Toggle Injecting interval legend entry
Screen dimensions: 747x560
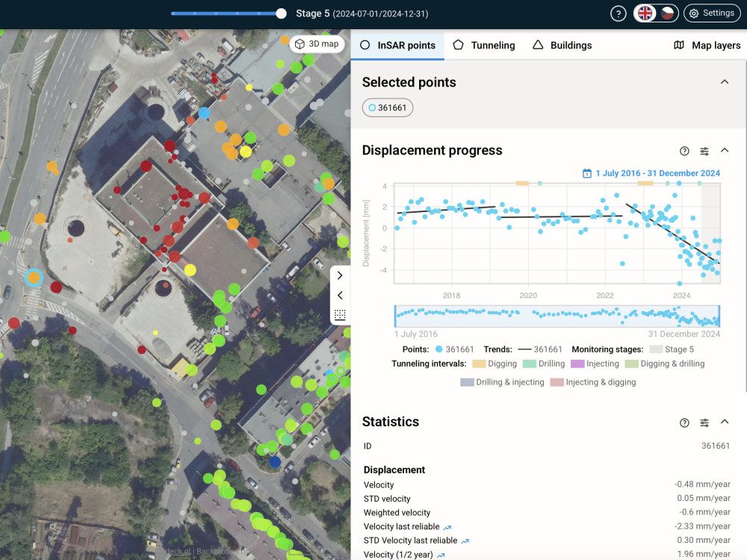(595, 364)
